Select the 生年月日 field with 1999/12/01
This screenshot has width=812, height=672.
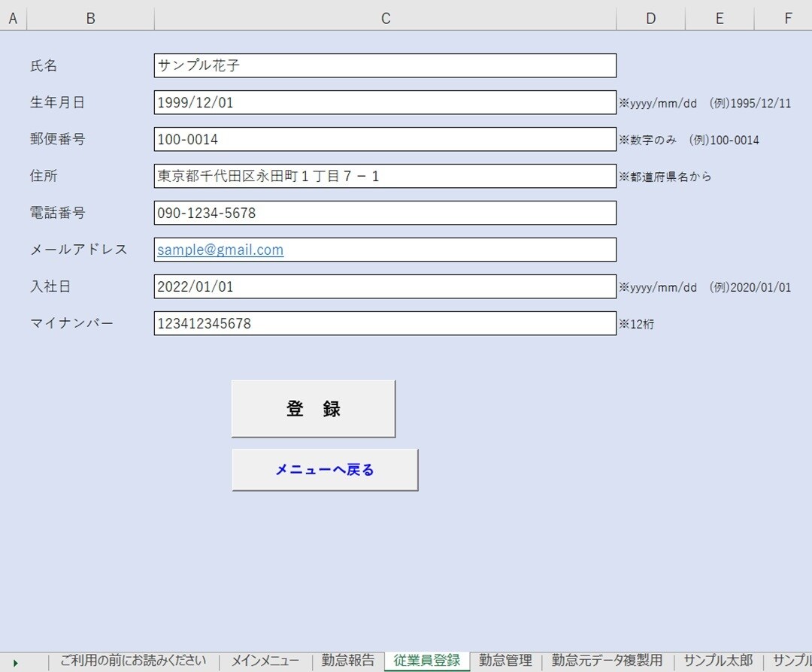(385, 102)
